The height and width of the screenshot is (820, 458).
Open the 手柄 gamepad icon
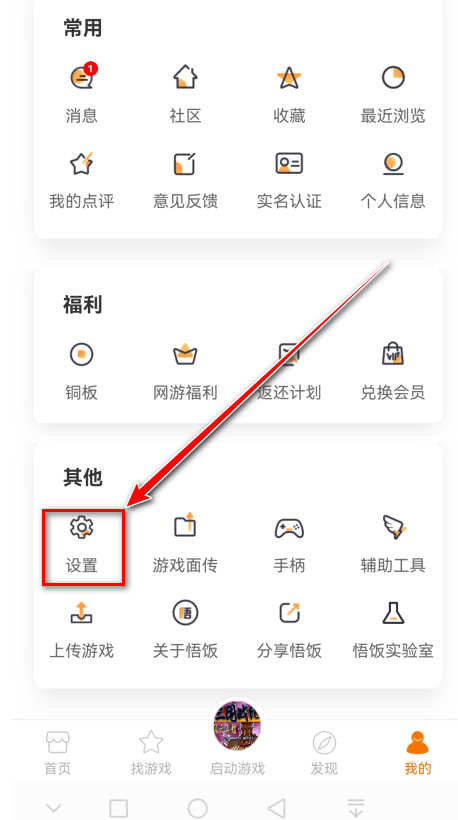tap(289, 528)
